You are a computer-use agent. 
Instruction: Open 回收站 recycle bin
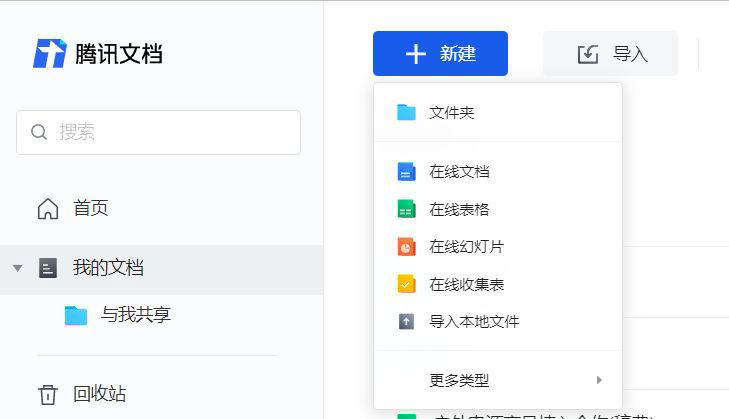pos(161,394)
